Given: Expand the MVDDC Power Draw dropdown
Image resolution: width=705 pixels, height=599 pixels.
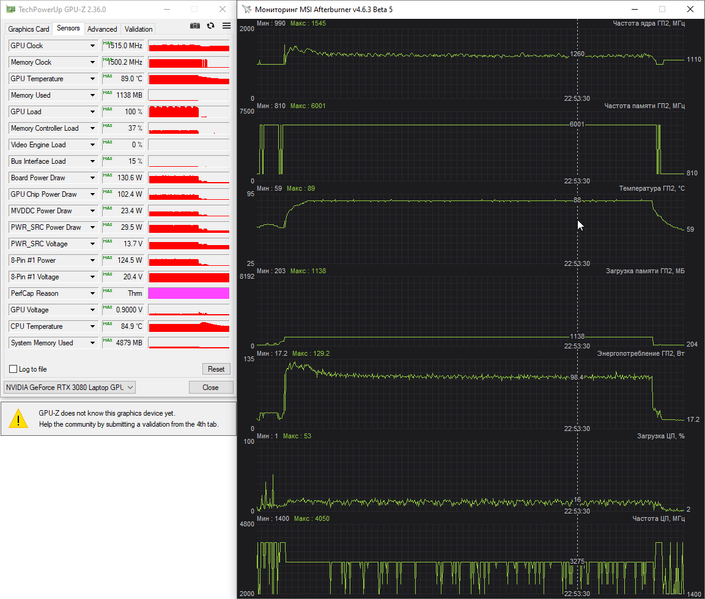Looking at the screenshot, I should click(x=92, y=210).
